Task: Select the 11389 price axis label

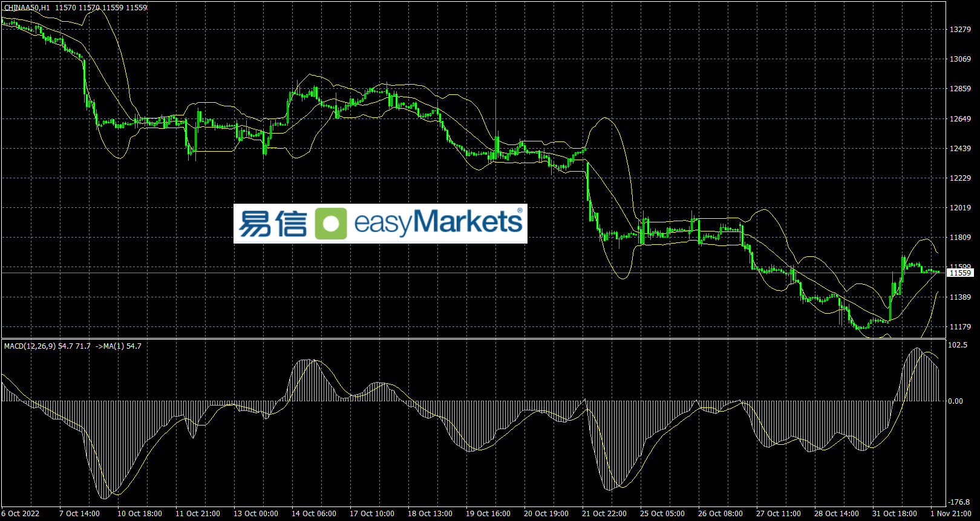Action: (960, 297)
